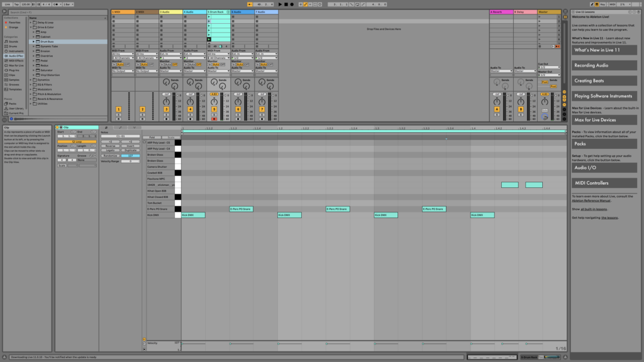The width and height of the screenshot is (644, 362).
Task: Select the Vinyl Distortion device
Action: click(50, 75)
